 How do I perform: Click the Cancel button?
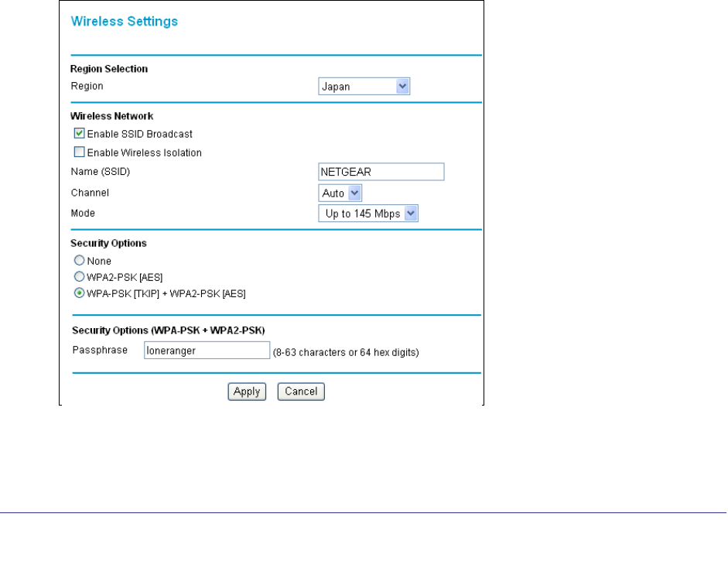click(301, 391)
